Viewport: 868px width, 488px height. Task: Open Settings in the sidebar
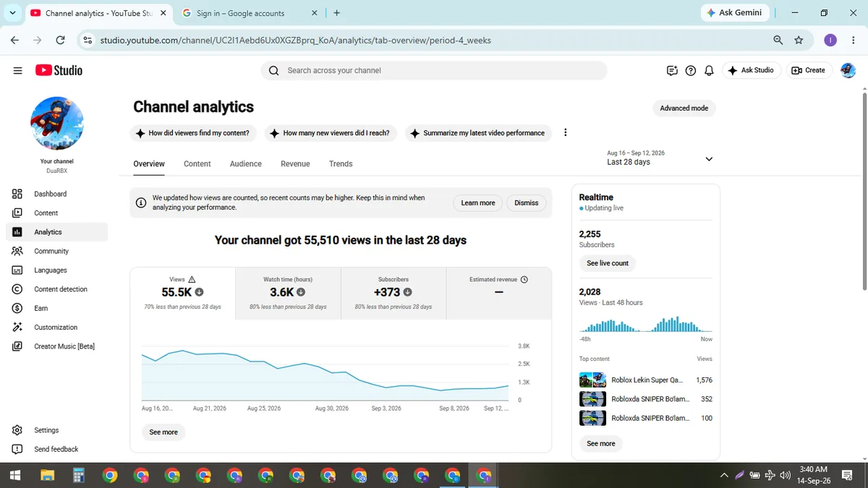[56, 430]
